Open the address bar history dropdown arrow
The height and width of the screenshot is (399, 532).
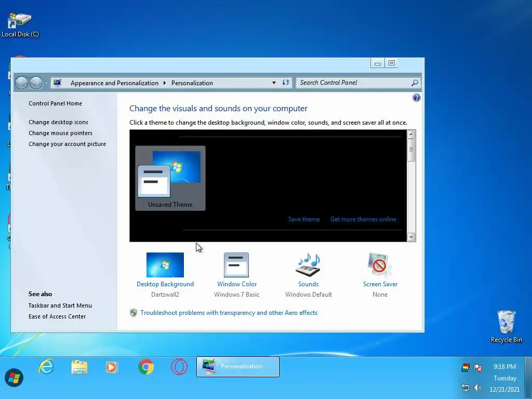pos(274,83)
